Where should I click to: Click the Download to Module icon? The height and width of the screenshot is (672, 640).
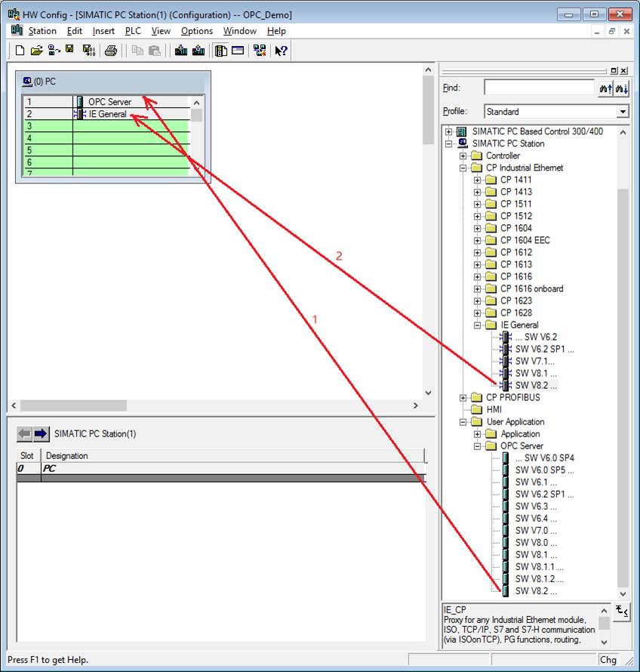click(x=181, y=51)
